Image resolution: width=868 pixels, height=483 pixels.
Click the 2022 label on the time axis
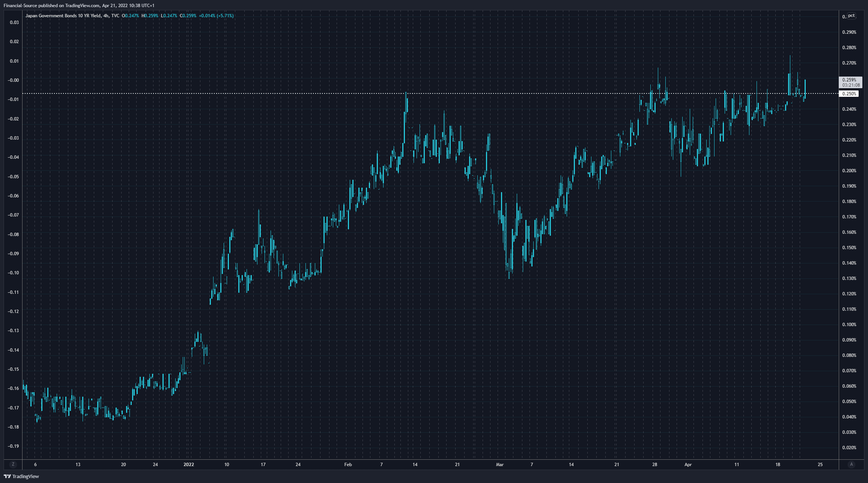pos(189,465)
